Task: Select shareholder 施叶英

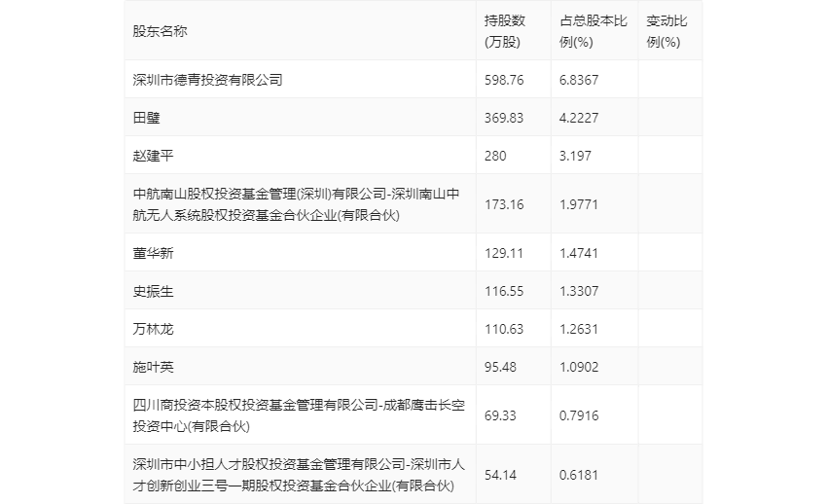Action: tap(153, 367)
